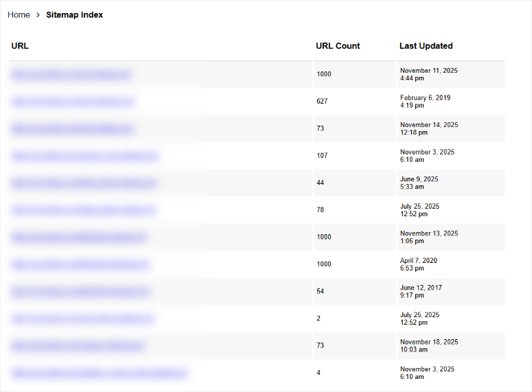
Task: Click the date February 6, 2019 4:19 pm
Action: (425, 102)
